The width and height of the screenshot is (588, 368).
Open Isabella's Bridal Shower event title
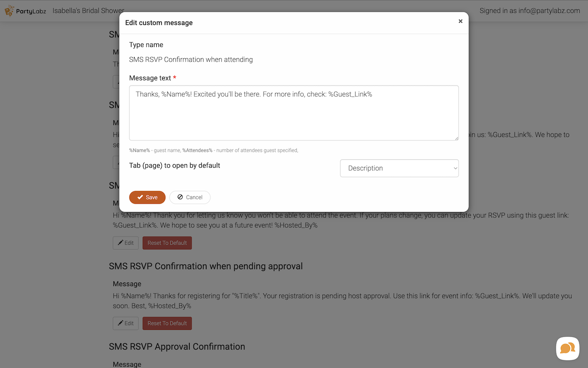tap(88, 11)
